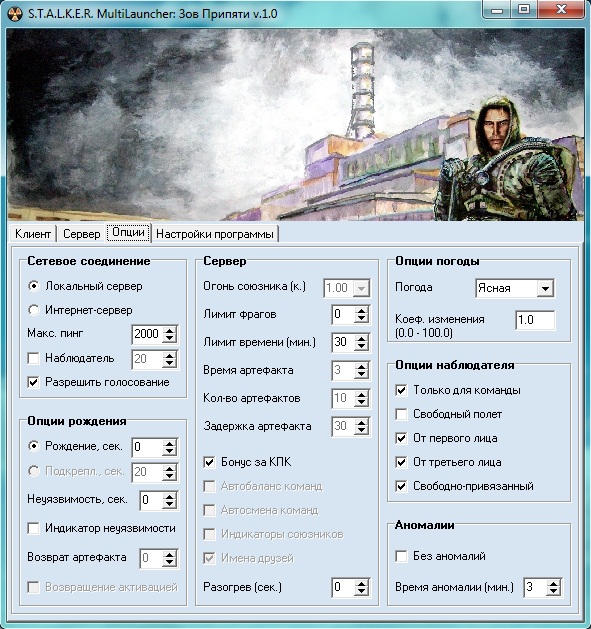Decrease Лимит времени (мин.) value
This screenshot has width=591, height=629.
(361, 347)
